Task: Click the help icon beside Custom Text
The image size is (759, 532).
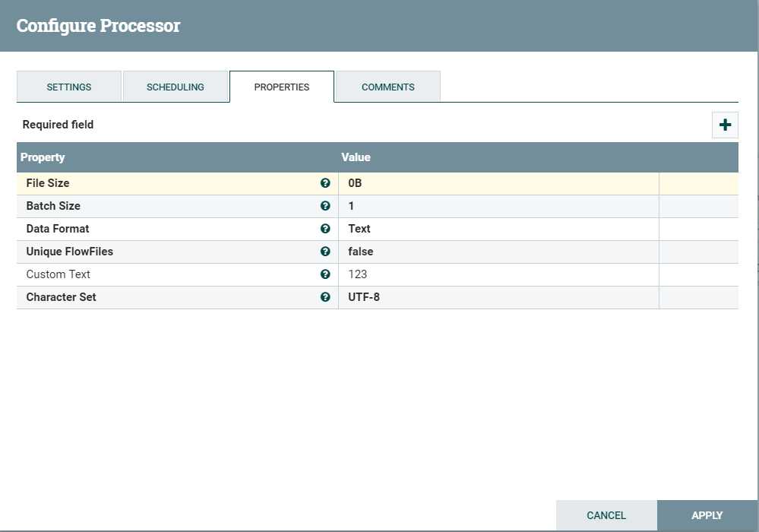Action: pos(325,274)
